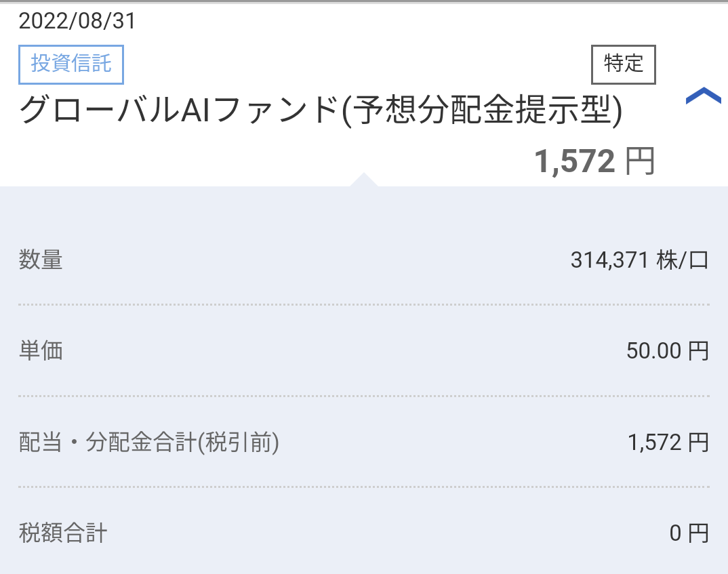This screenshot has width=728, height=574.
Task: Click the 0 円 tax amount value
Action: (x=689, y=533)
